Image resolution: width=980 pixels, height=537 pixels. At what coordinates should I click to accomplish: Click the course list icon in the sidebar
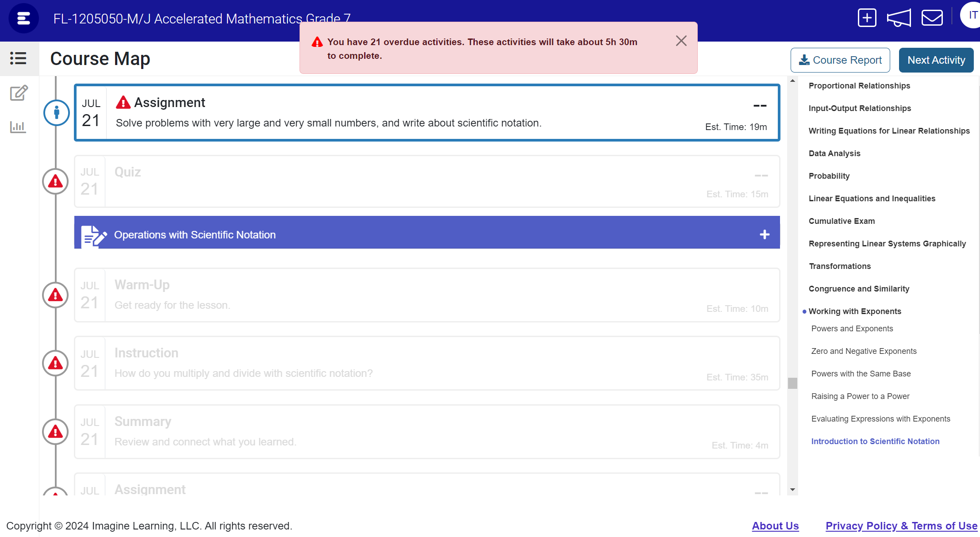tap(18, 58)
